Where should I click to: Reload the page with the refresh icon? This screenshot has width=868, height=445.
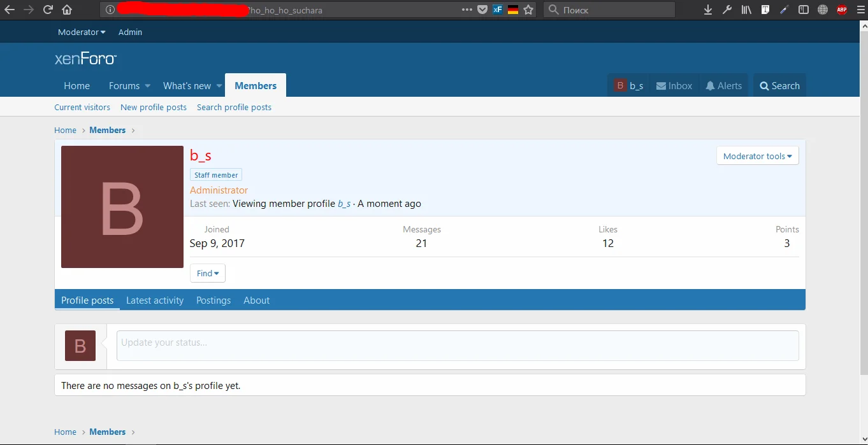(48, 10)
